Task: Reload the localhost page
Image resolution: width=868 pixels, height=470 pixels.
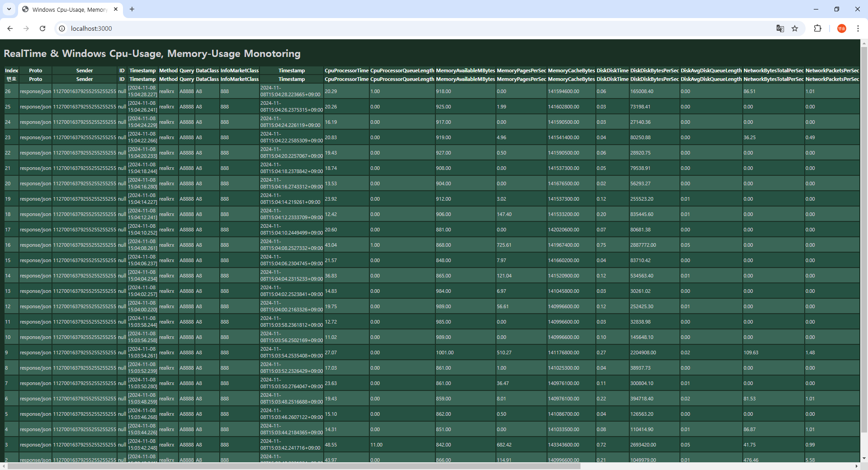Action: point(42,28)
